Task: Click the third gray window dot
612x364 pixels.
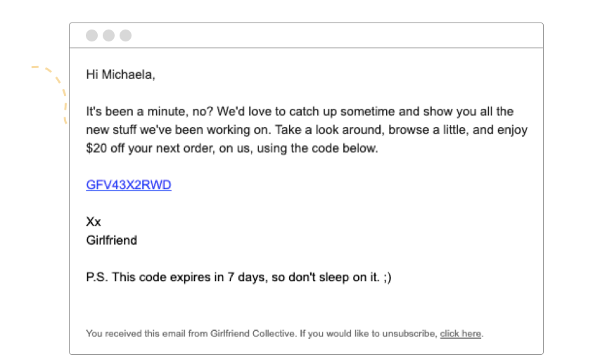Action: pyautogui.click(x=125, y=35)
